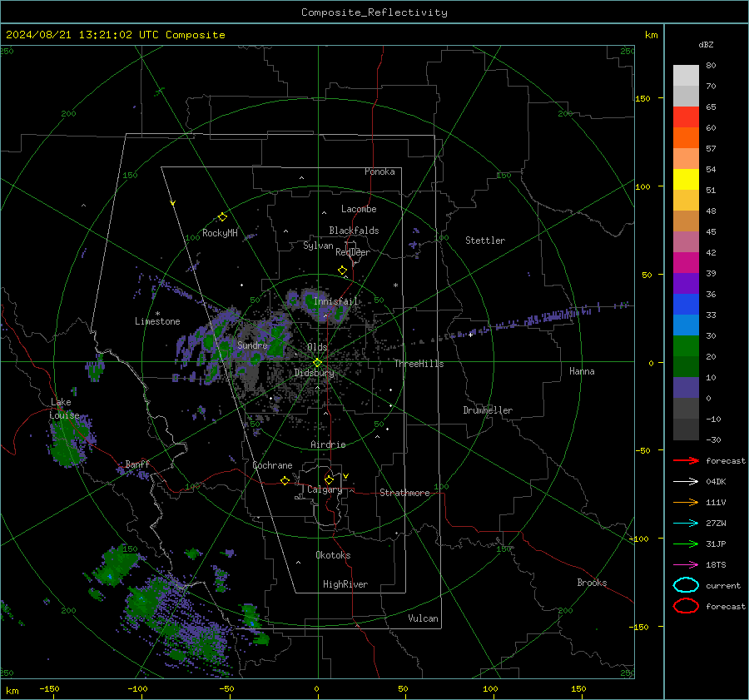749x700 pixels.
Task: Click the Blackfalds town label
Action: [354, 231]
